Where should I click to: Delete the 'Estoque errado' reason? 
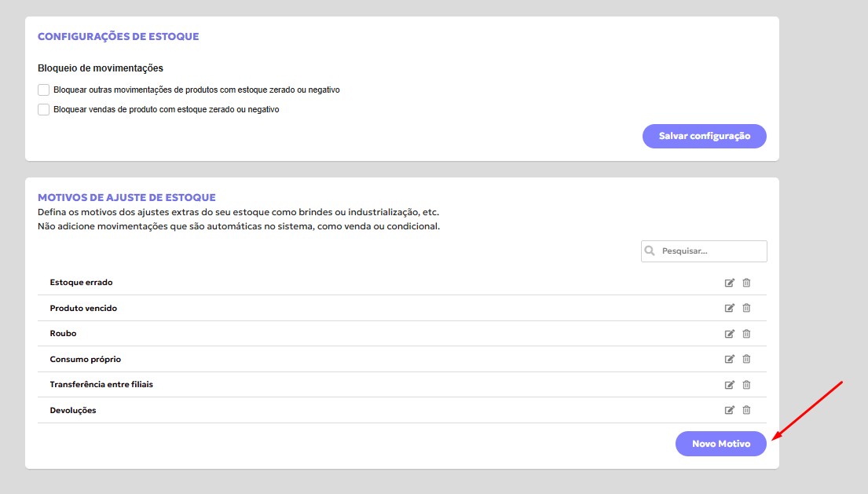point(746,283)
